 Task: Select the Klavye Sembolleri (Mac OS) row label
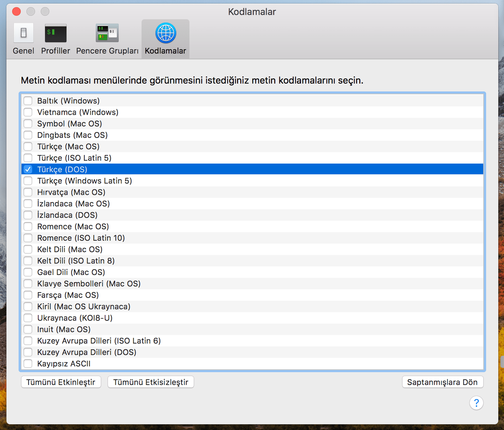(89, 284)
